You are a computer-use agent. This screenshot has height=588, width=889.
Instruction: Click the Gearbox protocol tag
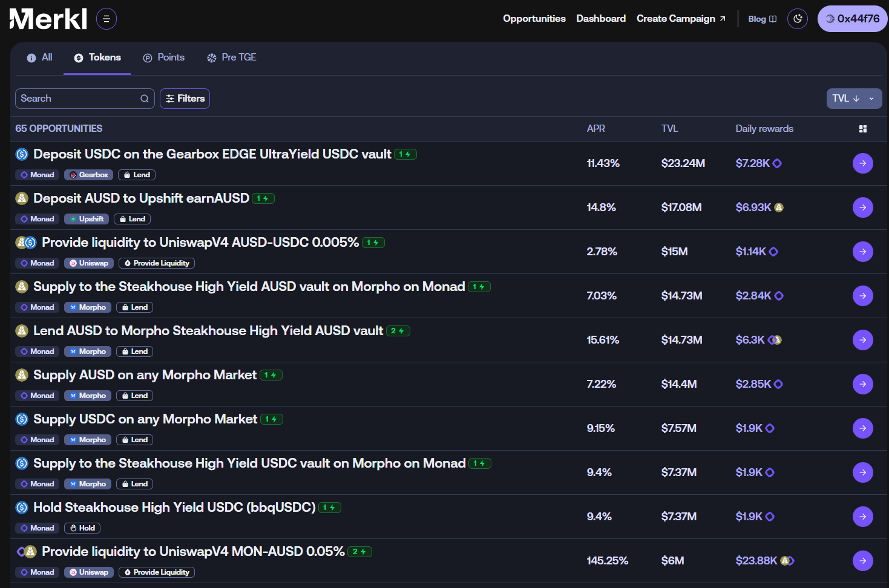coord(88,175)
